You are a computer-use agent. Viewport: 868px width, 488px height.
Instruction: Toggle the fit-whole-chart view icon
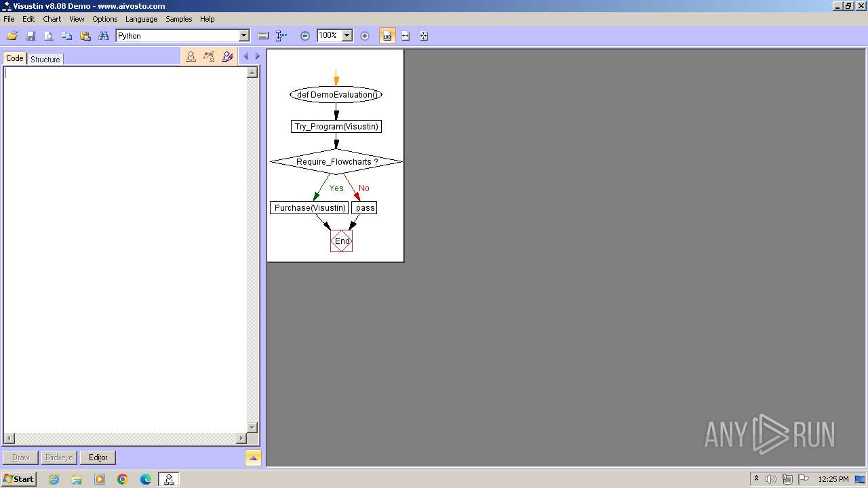[x=424, y=36]
